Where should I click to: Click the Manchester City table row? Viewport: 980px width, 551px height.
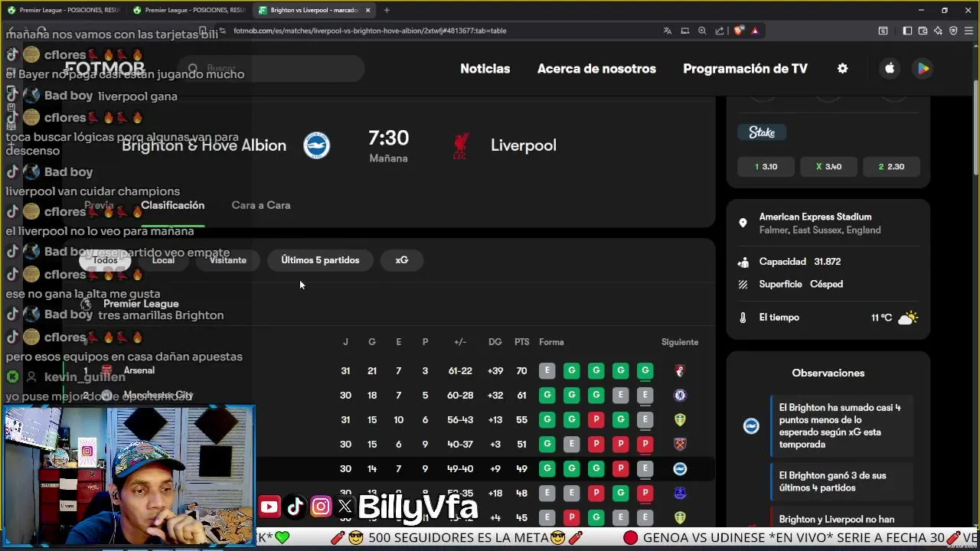click(388, 395)
